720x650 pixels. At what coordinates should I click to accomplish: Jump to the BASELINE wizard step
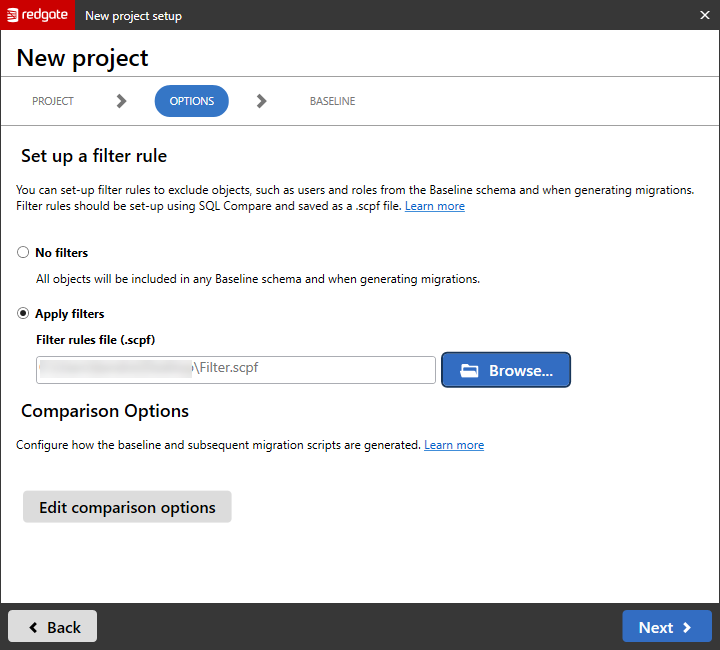(x=332, y=101)
